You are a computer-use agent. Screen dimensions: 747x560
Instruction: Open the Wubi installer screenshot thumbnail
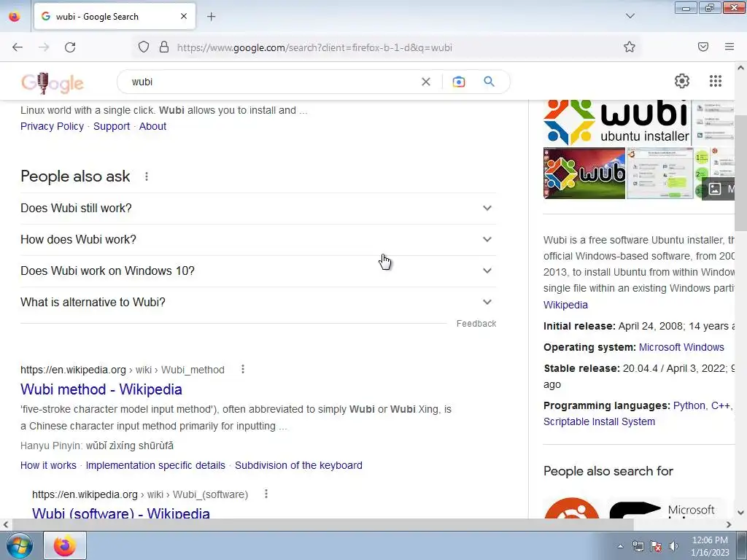[x=659, y=174]
